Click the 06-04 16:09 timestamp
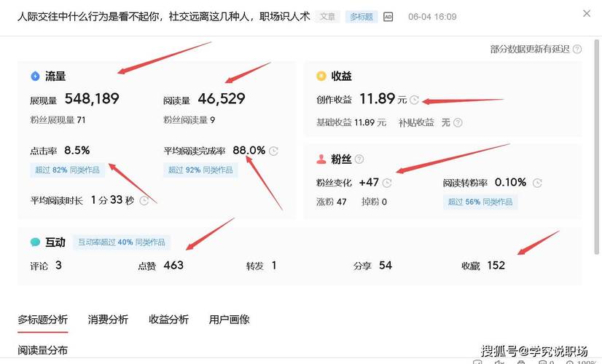Screen dimensions: 602x364 click(432, 17)
